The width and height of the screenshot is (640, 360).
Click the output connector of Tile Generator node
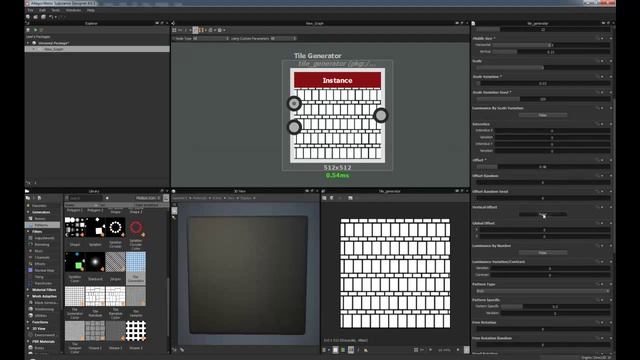click(380, 116)
